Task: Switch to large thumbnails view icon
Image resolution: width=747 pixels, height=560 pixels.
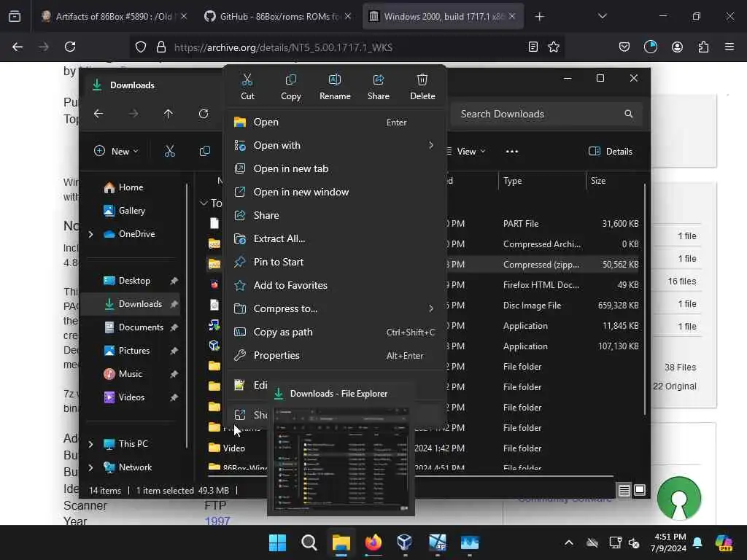Action: [640, 491]
